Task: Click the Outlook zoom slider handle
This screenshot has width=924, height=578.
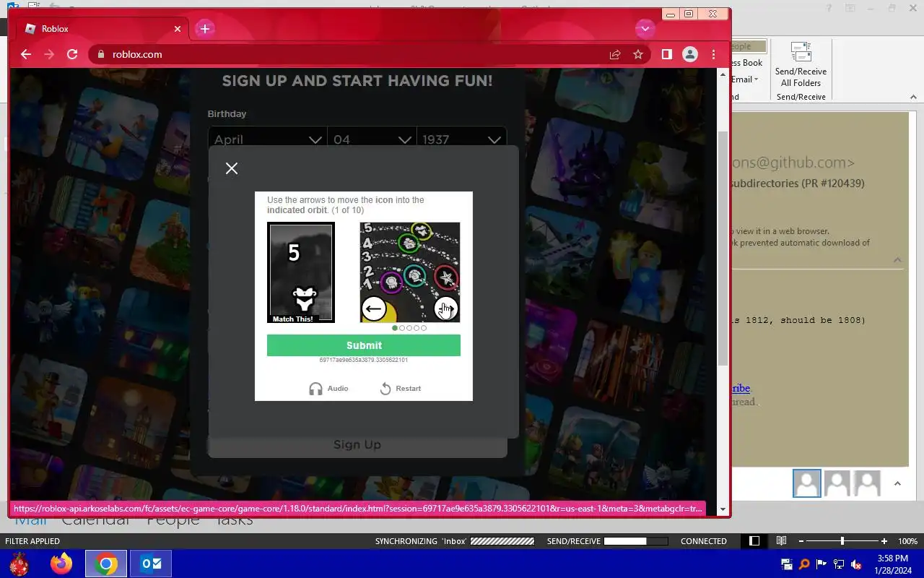Action: pyautogui.click(x=842, y=541)
